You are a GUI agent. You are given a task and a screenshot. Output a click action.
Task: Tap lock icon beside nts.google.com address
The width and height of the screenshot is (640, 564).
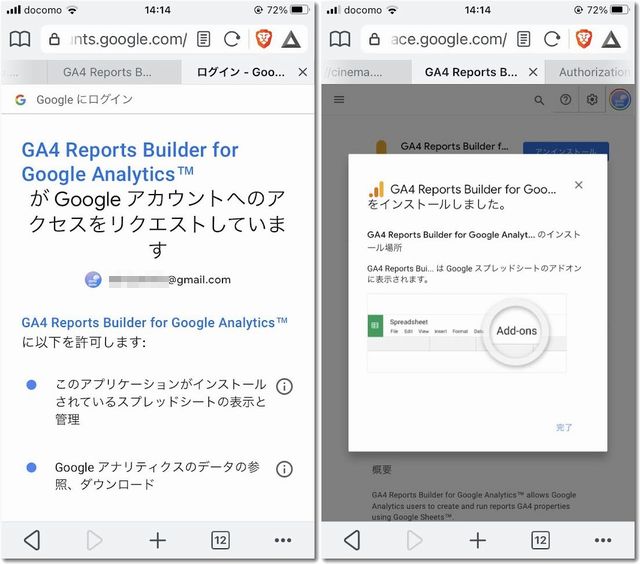(x=54, y=39)
